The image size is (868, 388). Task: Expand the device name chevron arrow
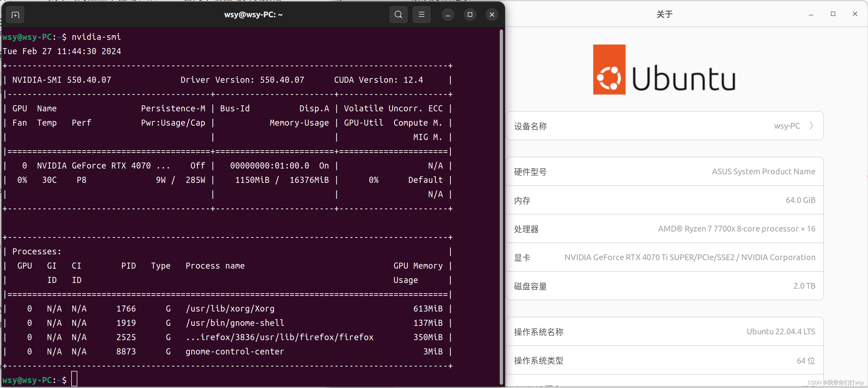811,126
